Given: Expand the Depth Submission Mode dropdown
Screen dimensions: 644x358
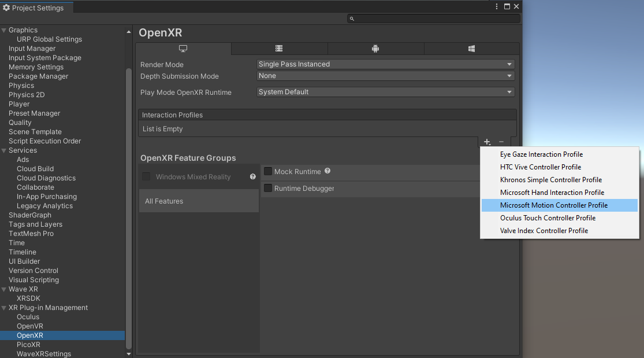Looking at the screenshot, I should (385, 76).
